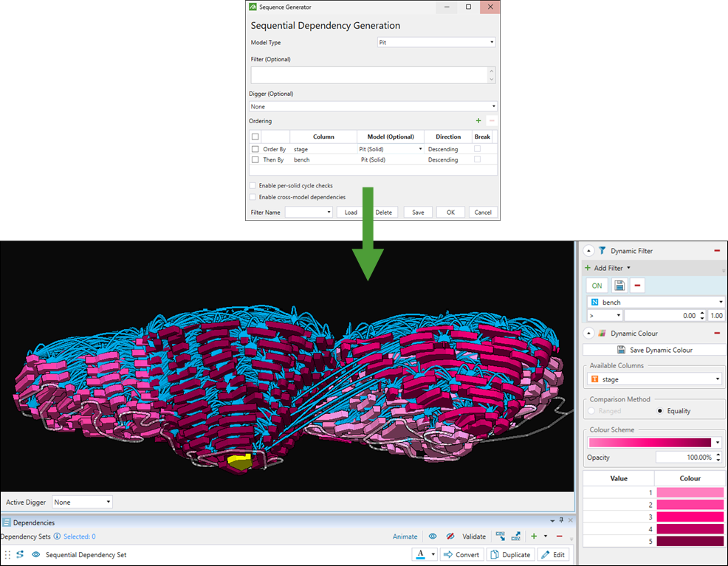Viewport: 728px width, 566px height.
Task: Open the Active Digger dropdown
Action: tap(82, 502)
